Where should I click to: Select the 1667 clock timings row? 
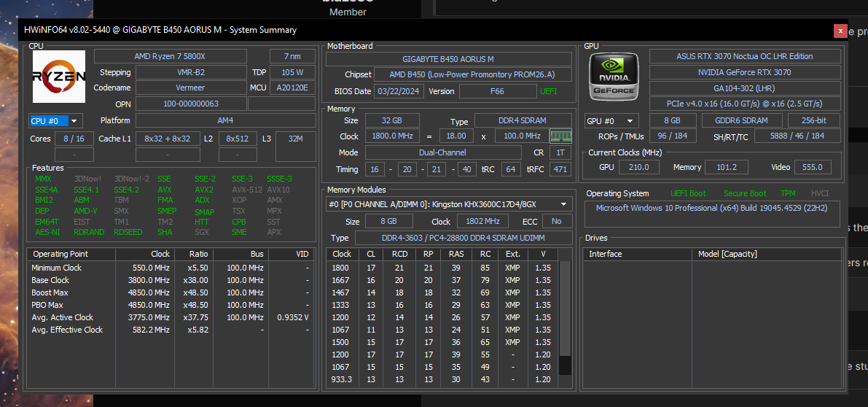(x=443, y=279)
